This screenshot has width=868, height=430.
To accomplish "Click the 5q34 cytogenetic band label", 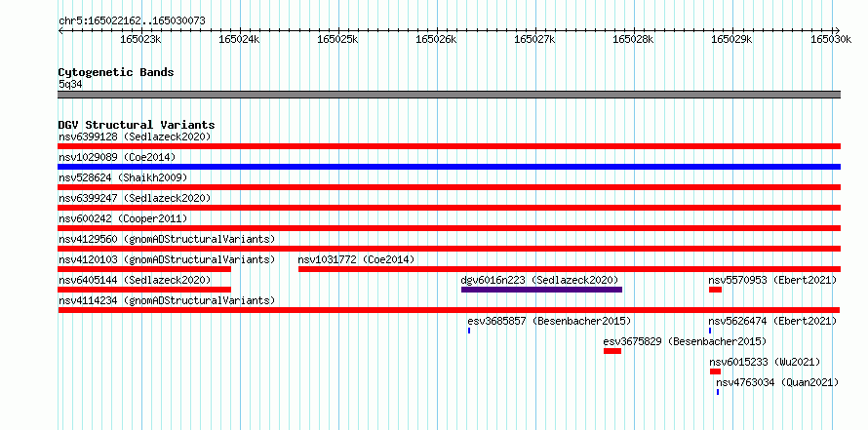I will pyautogui.click(x=70, y=84).
